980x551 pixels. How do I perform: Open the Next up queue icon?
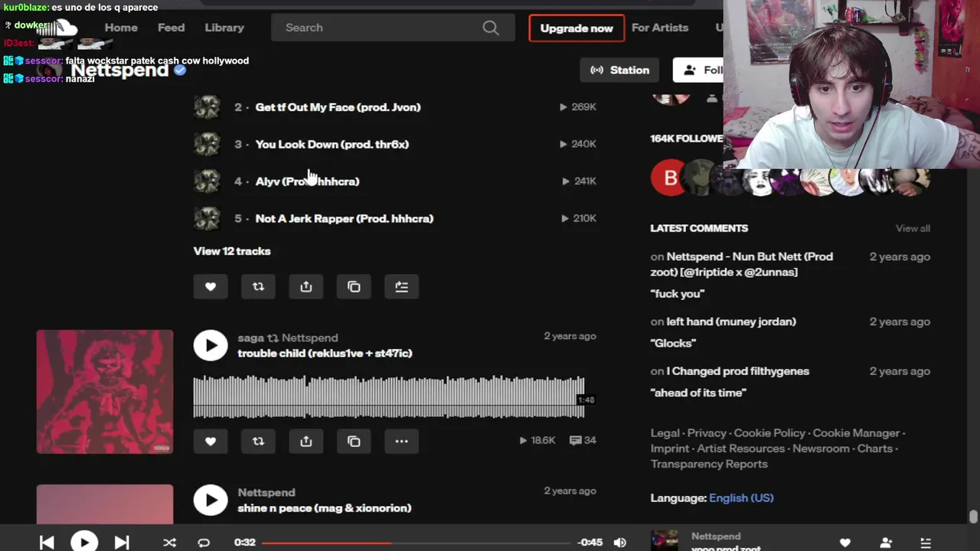coord(926,543)
